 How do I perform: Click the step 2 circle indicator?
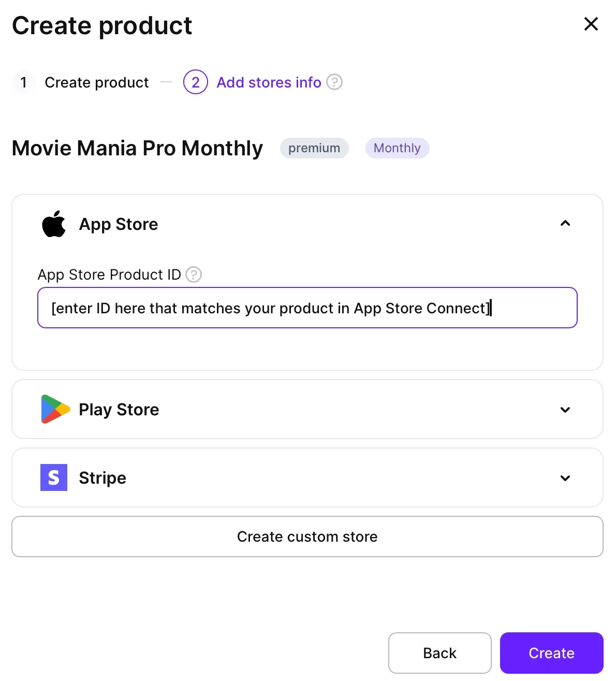pyautogui.click(x=196, y=82)
